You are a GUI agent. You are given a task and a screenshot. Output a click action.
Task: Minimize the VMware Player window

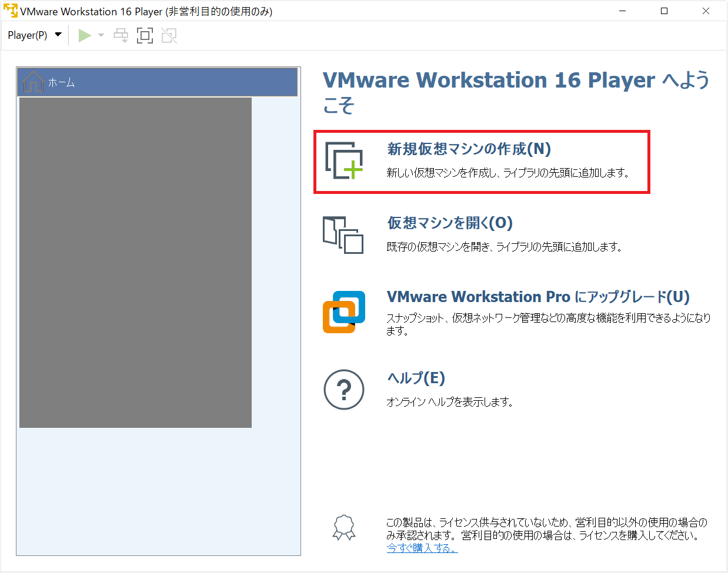(623, 11)
